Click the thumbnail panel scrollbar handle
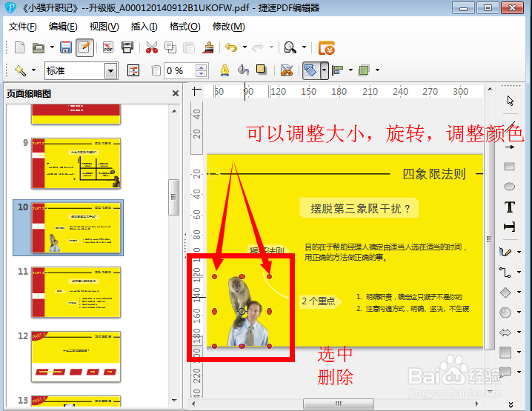This screenshot has width=532, height=411. coord(173,197)
